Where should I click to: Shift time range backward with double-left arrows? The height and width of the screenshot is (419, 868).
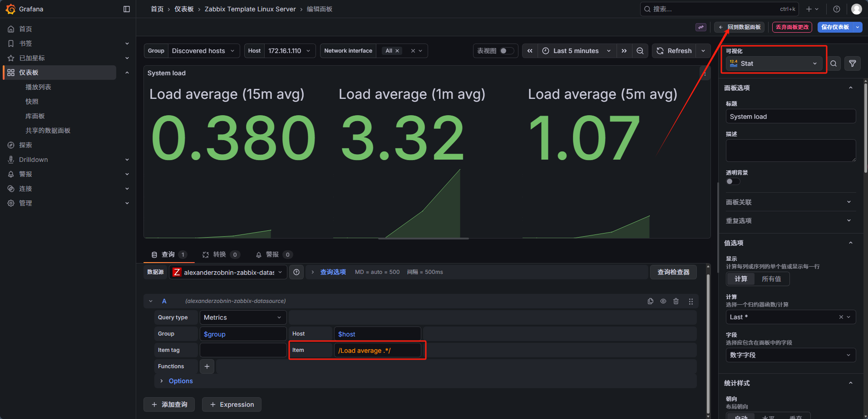point(530,51)
